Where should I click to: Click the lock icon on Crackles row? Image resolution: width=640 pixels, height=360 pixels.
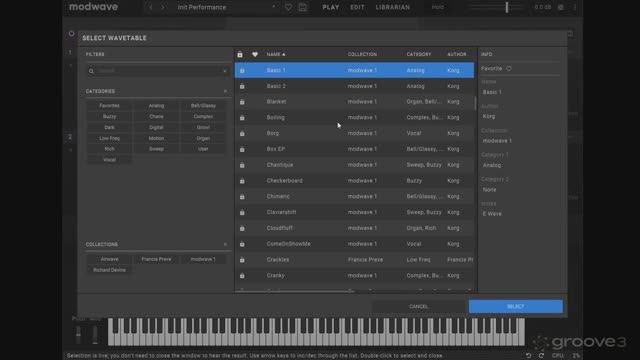coord(242,260)
